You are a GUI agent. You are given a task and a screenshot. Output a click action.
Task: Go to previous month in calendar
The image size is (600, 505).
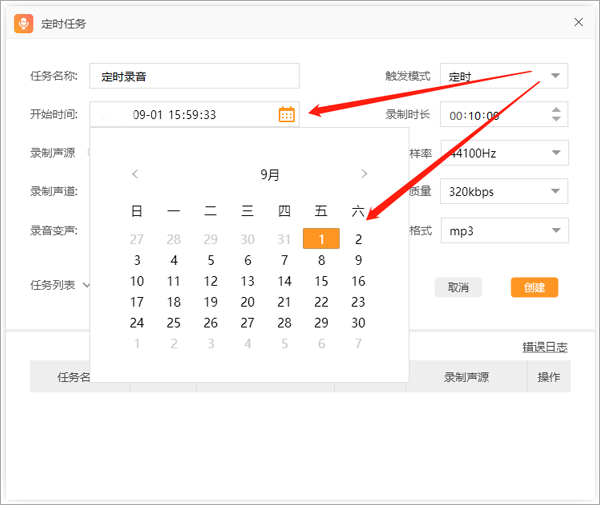tap(135, 174)
